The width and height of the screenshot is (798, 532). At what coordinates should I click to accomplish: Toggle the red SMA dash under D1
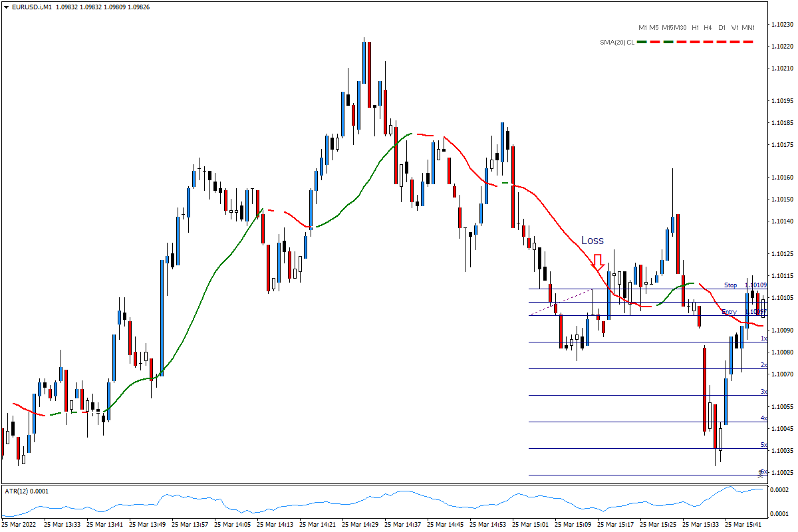(723, 41)
